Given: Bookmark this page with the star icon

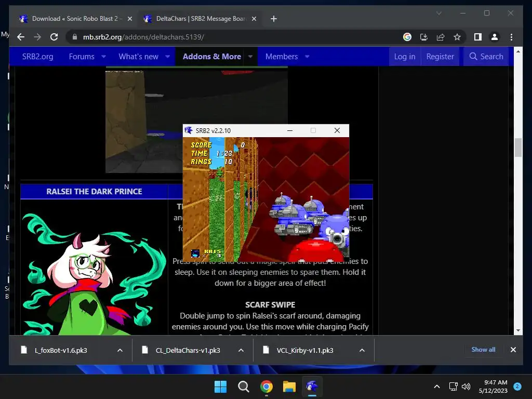Looking at the screenshot, I should [x=457, y=37].
